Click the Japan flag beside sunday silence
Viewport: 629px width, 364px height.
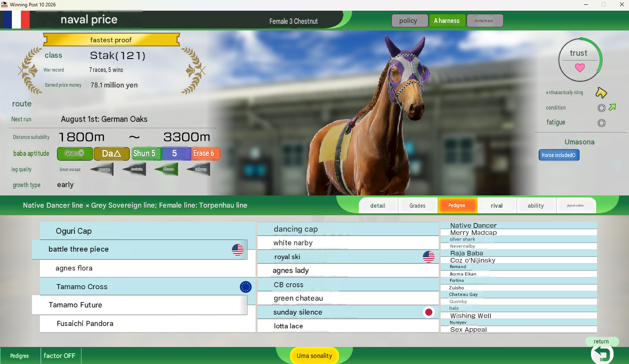pyautogui.click(x=429, y=312)
